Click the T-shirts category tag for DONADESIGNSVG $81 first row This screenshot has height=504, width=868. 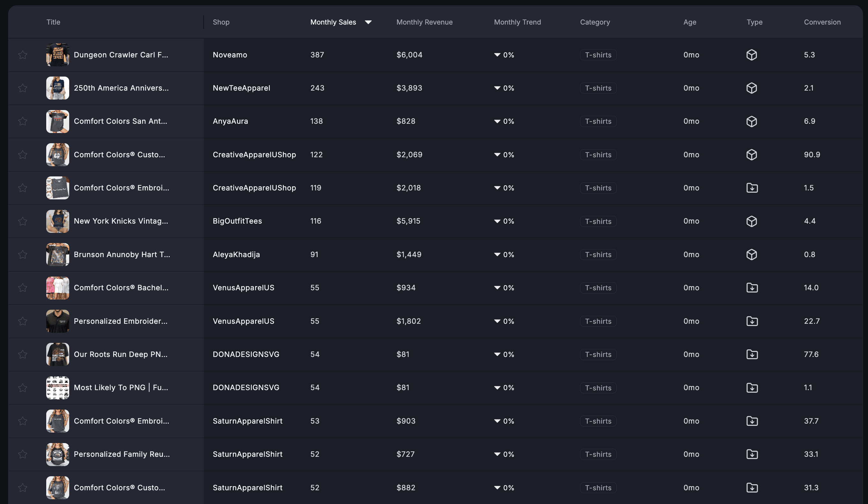[598, 354]
